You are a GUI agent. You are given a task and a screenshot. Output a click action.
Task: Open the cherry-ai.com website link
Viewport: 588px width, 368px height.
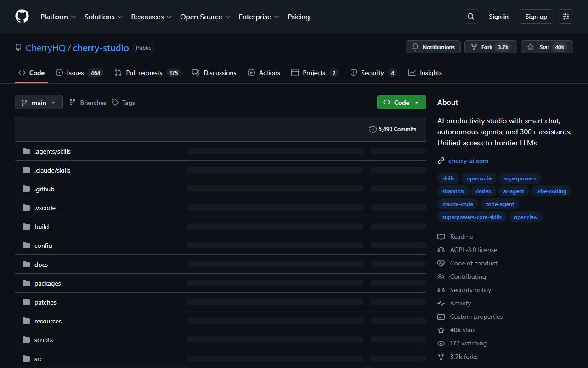pyautogui.click(x=468, y=161)
